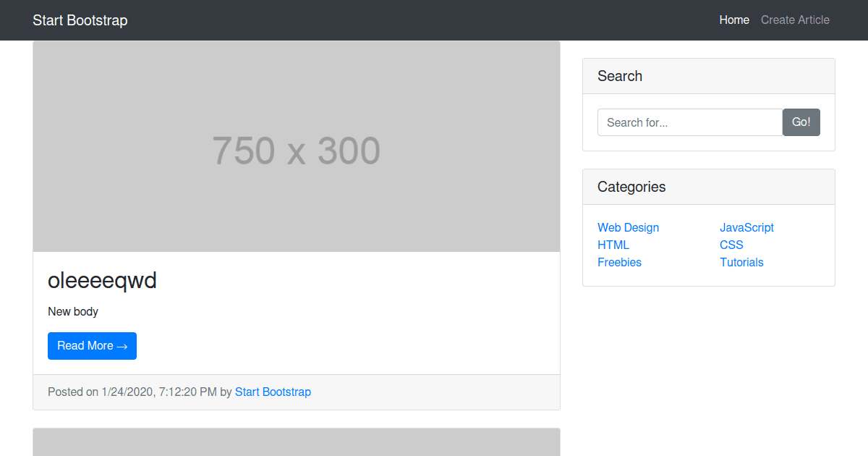
Task: Open the JavaScript category link
Action: (x=746, y=227)
